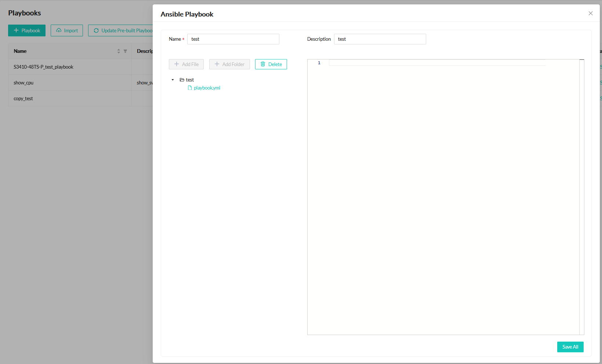This screenshot has height=364, width=602.
Task: Close the Ansible Playbook dialog
Action: click(590, 14)
